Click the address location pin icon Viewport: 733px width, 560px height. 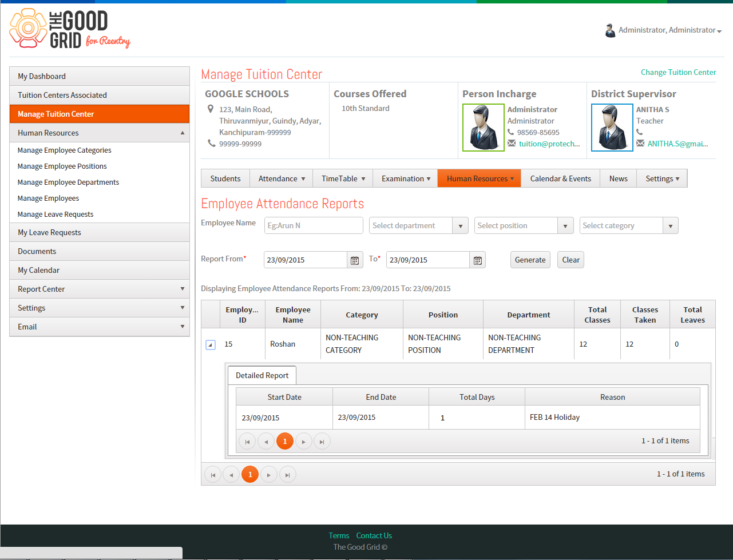point(211,109)
